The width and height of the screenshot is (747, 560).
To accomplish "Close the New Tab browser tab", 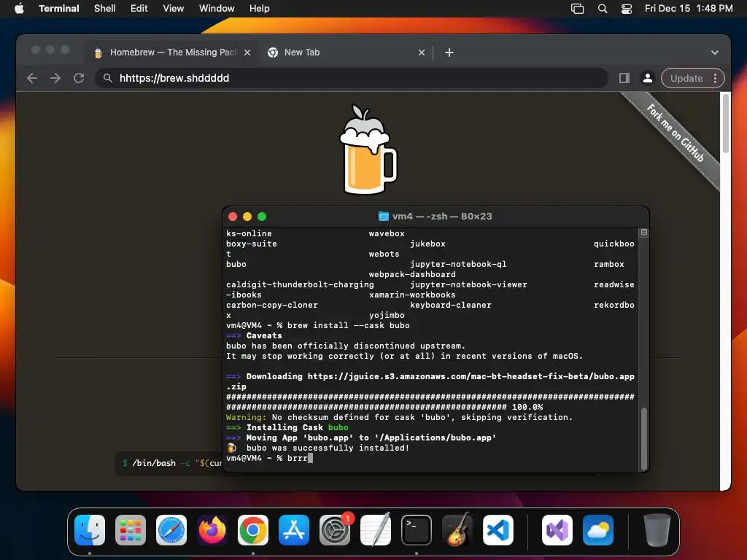I will [x=421, y=52].
